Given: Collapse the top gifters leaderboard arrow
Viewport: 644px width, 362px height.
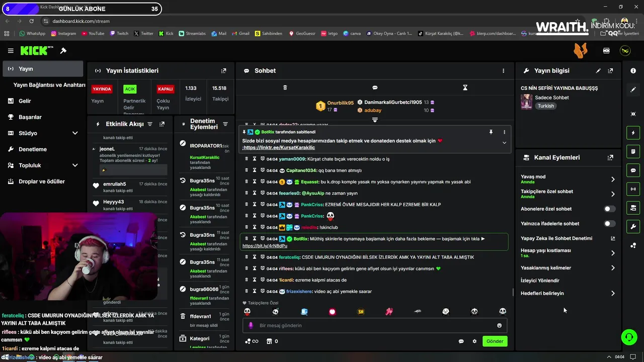Looking at the screenshot, I should [375, 120].
